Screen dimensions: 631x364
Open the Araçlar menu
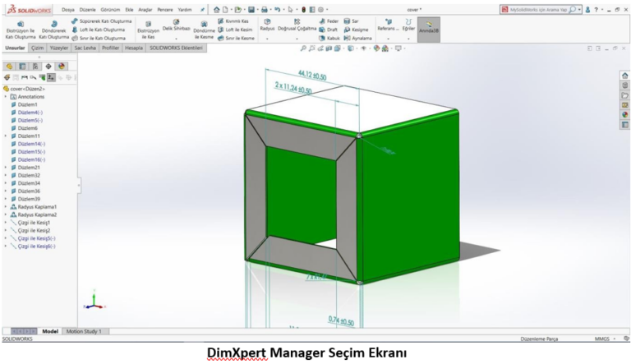[144, 9]
